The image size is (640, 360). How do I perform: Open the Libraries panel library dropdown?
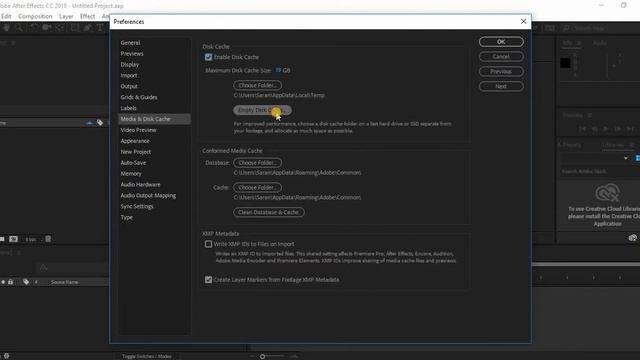coord(626,158)
